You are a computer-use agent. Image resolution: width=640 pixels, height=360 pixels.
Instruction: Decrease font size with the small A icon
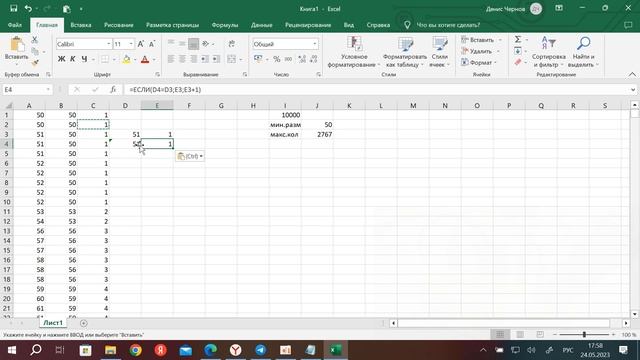(152, 44)
